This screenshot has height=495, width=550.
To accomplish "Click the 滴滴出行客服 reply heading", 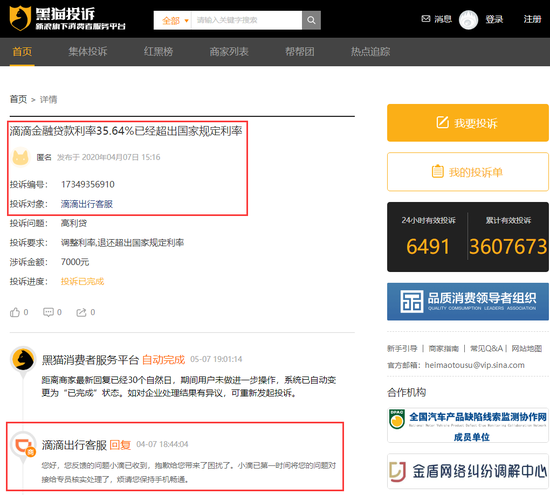I will click(x=74, y=445).
